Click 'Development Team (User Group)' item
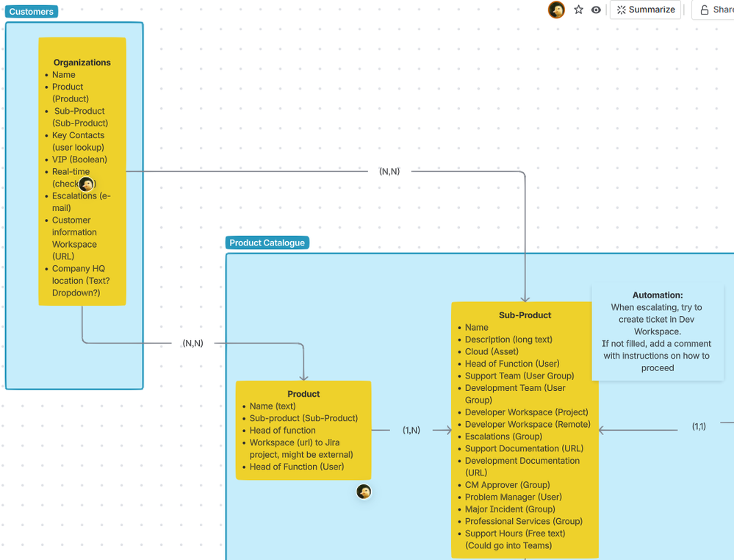 point(515,394)
